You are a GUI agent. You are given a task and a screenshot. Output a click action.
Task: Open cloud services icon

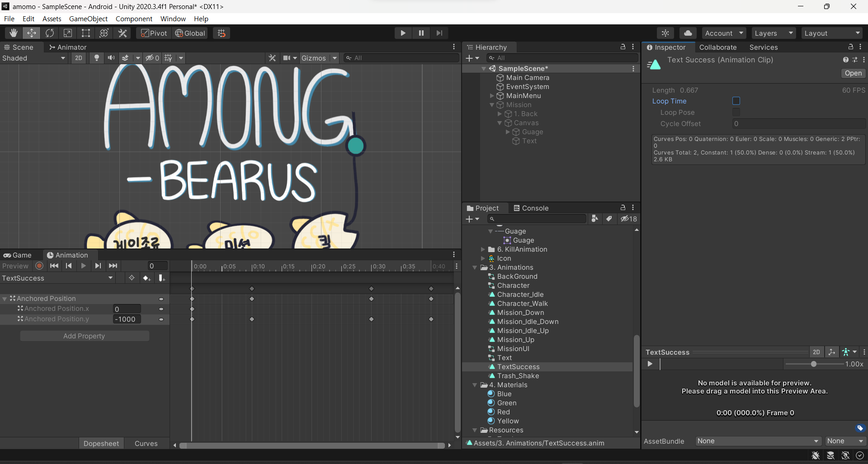688,33
